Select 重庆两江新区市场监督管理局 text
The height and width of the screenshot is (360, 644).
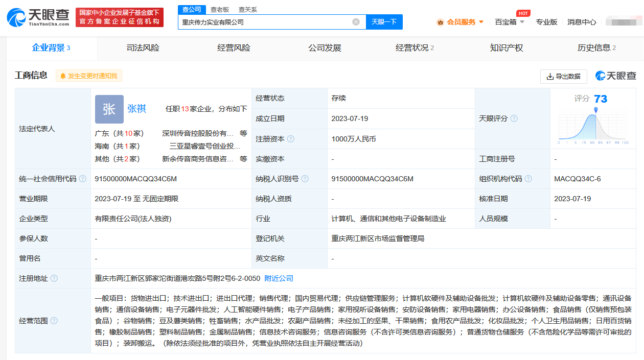tap(378, 238)
